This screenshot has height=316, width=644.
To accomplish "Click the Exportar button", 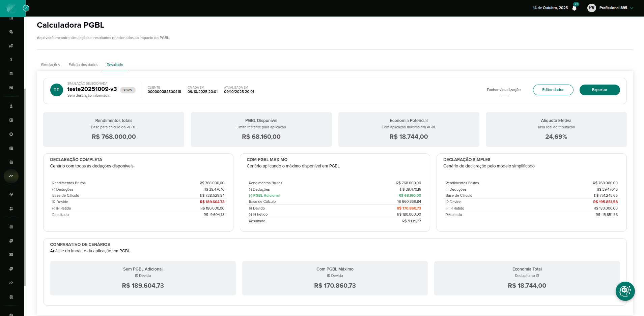I will coord(599,90).
